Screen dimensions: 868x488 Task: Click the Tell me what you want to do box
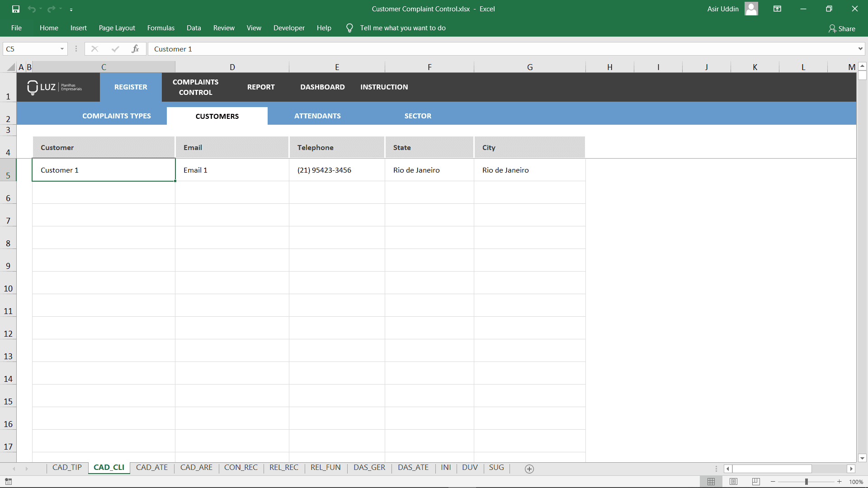pyautogui.click(x=402, y=28)
